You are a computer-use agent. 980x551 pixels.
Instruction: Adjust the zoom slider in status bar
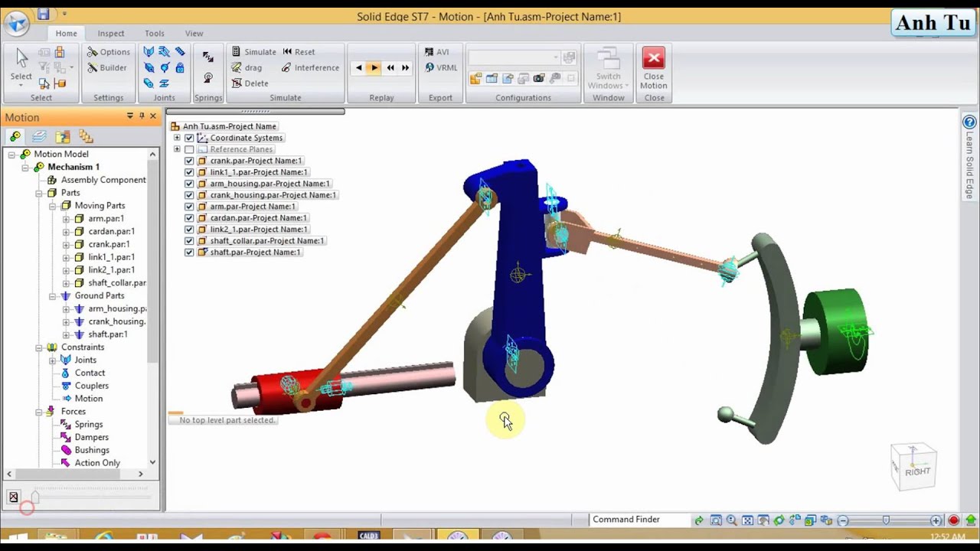coord(886,520)
